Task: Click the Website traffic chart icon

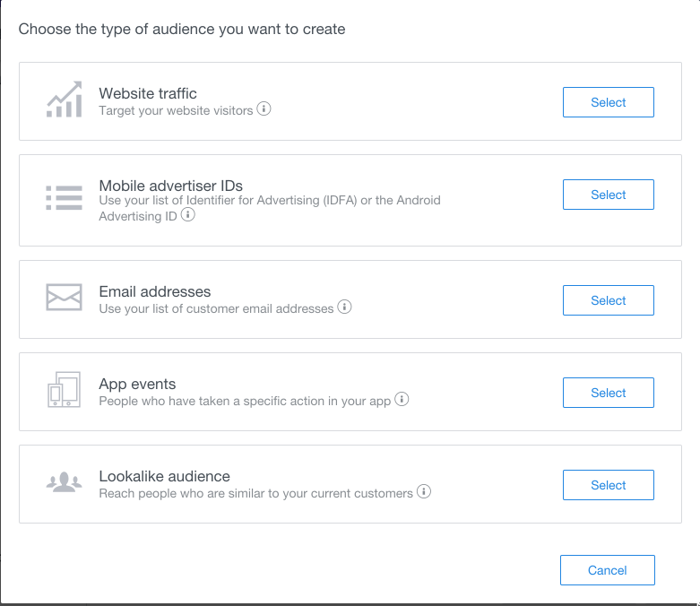Action: click(x=65, y=100)
